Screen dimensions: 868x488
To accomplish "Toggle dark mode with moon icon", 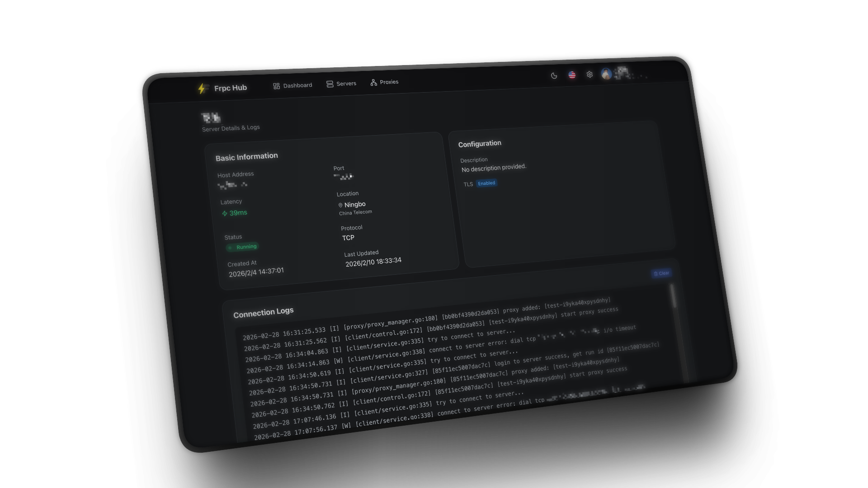I will coord(554,75).
